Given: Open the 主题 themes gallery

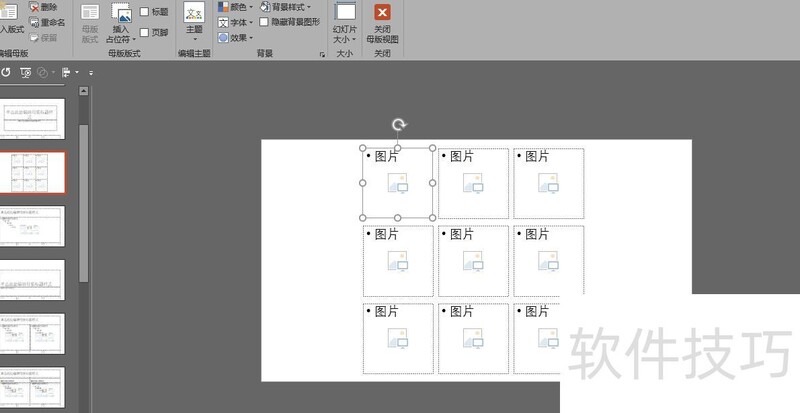Looking at the screenshot, I should [x=194, y=23].
